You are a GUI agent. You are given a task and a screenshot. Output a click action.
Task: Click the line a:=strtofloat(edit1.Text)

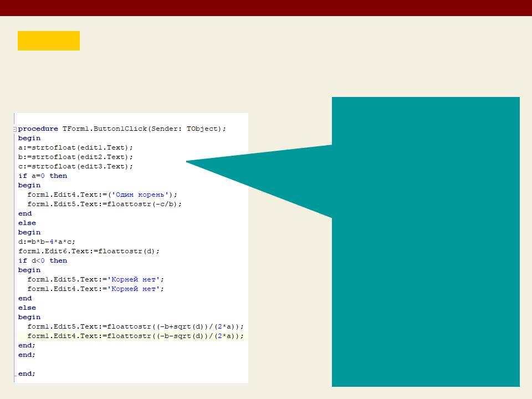75,148
